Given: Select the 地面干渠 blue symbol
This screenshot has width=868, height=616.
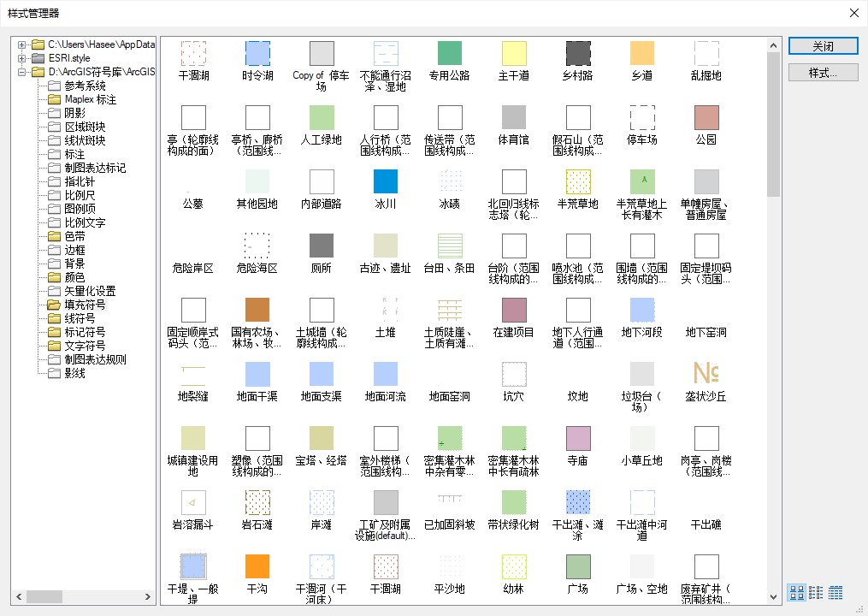Looking at the screenshot, I should click(257, 375).
